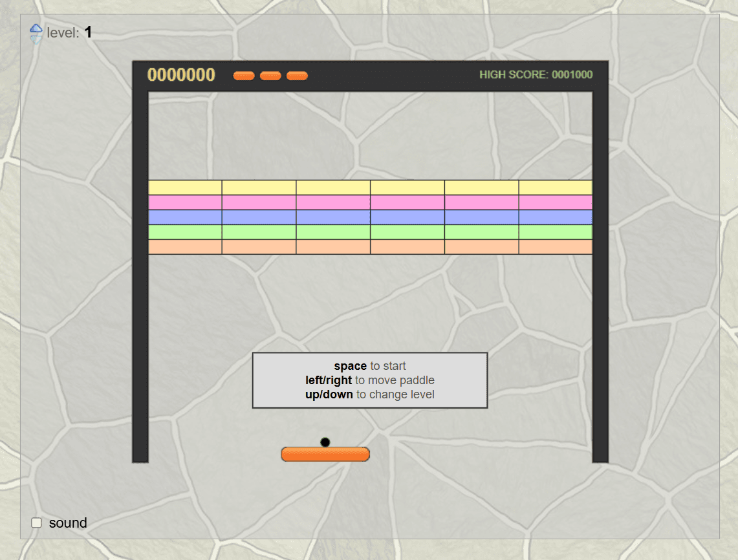The width and height of the screenshot is (738, 560).
Task: Click the second orange life indicator
Action: 270,76
